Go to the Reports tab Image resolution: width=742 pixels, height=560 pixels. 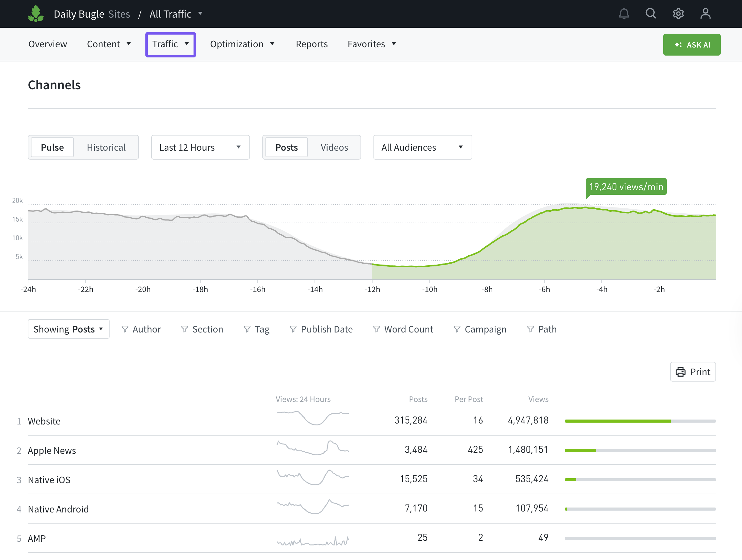pyautogui.click(x=311, y=44)
